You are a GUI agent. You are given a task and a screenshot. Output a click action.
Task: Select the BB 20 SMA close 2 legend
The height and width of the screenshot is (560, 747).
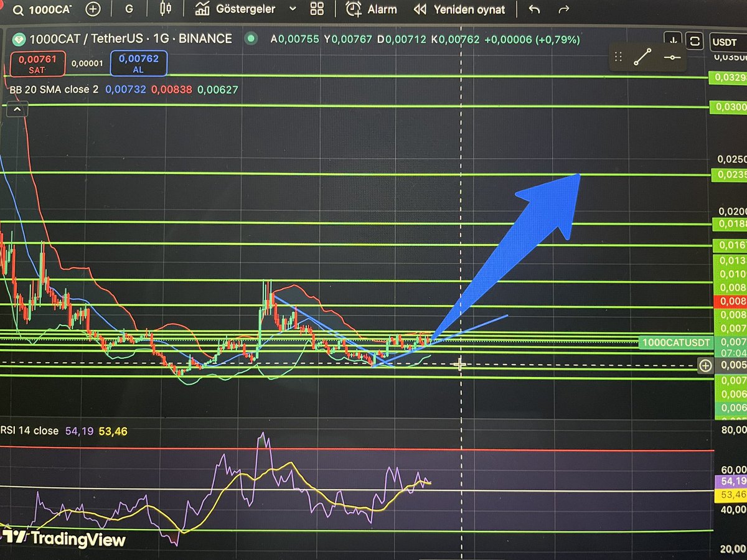click(x=54, y=90)
